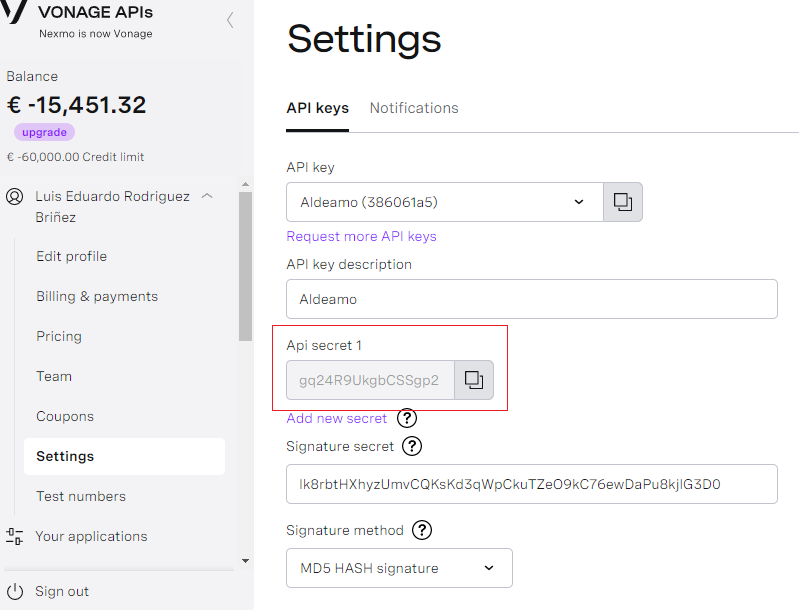Switch to the Notifications tab
Viewport: 801px width, 614px height.
point(414,108)
